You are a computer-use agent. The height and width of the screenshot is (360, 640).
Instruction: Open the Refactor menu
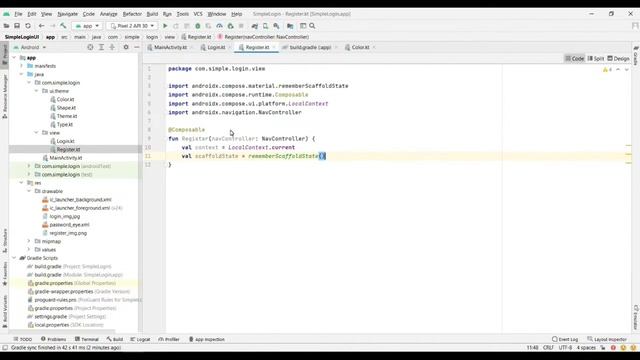pyautogui.click(x=132, y=14)
